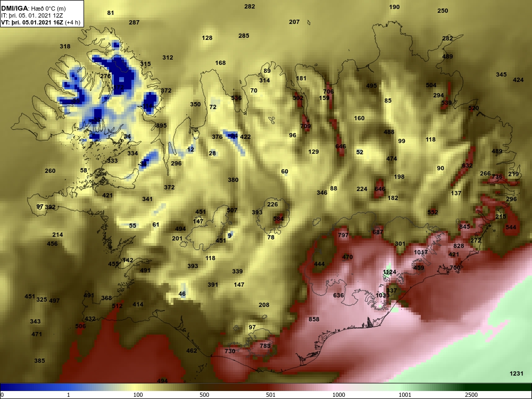This screenshot has width=532, height=399.
Task: Click the map value 287
Action: tap(134, 22)
